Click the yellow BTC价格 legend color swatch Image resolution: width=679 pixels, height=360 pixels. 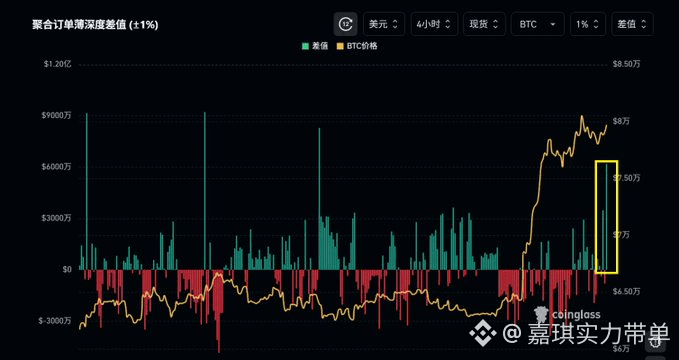340,46
